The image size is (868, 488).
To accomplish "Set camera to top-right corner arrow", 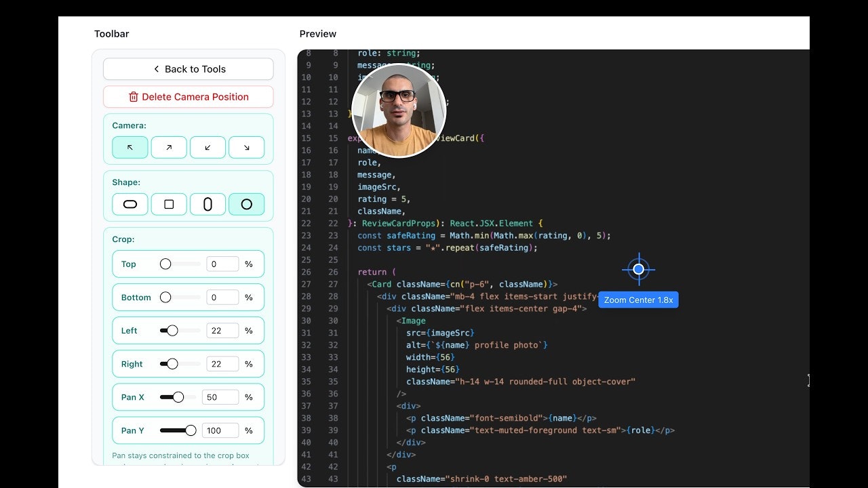I will pos(169,147).
